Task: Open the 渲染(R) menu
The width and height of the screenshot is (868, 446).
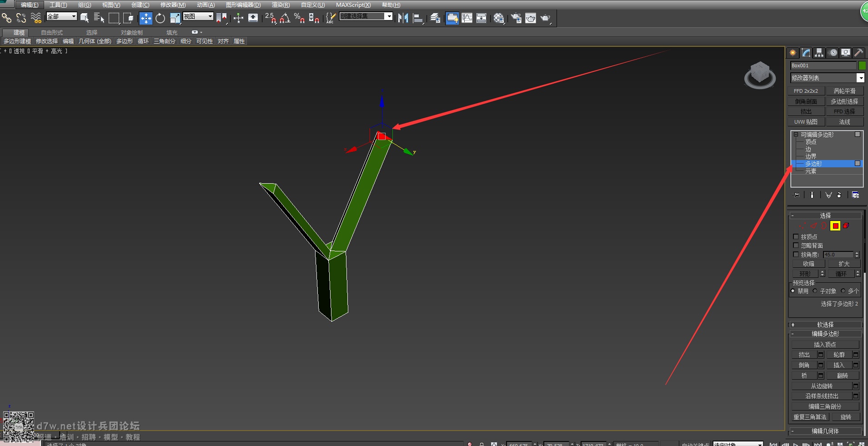Action: (x=281, y=5)
